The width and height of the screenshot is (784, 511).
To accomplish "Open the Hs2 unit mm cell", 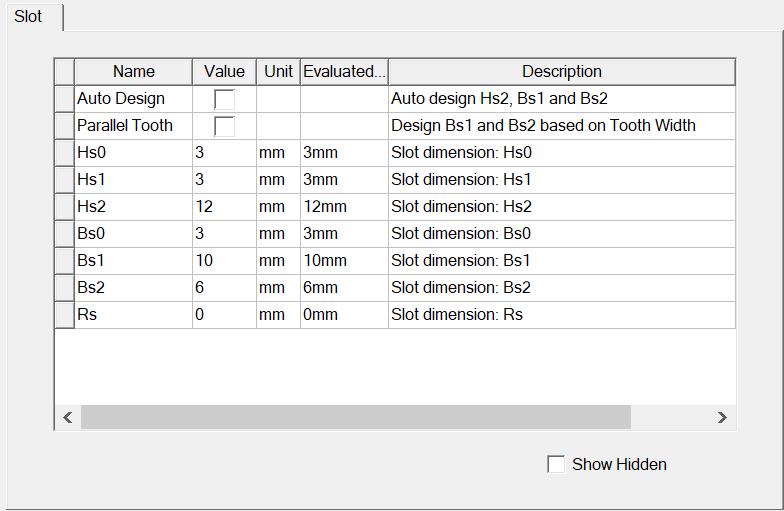I will click(278, 206).
